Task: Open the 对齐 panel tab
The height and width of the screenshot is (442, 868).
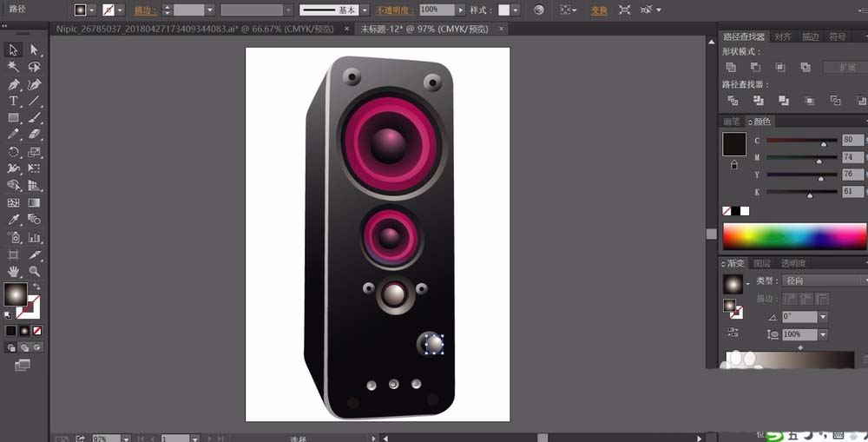Action: click(783, 36)
